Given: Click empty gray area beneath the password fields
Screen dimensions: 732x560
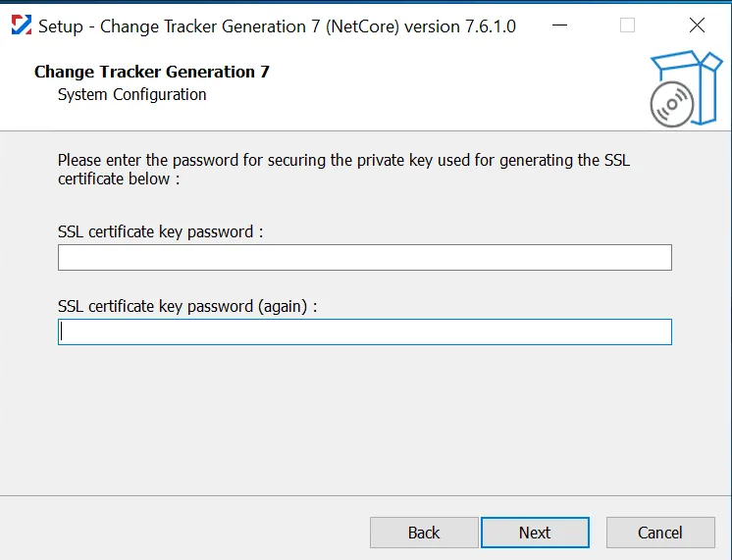Looking at the screenshot, I should click(x=364, y=420).
